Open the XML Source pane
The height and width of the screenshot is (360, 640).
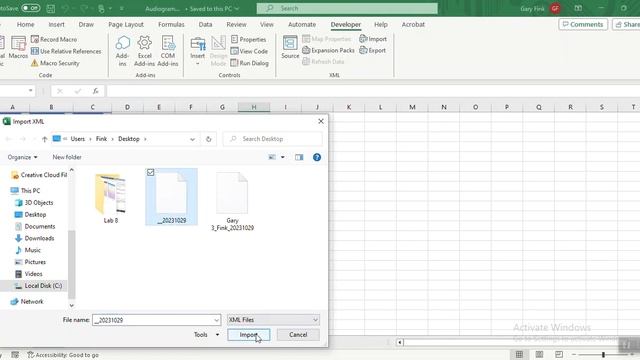click(290, 47)
